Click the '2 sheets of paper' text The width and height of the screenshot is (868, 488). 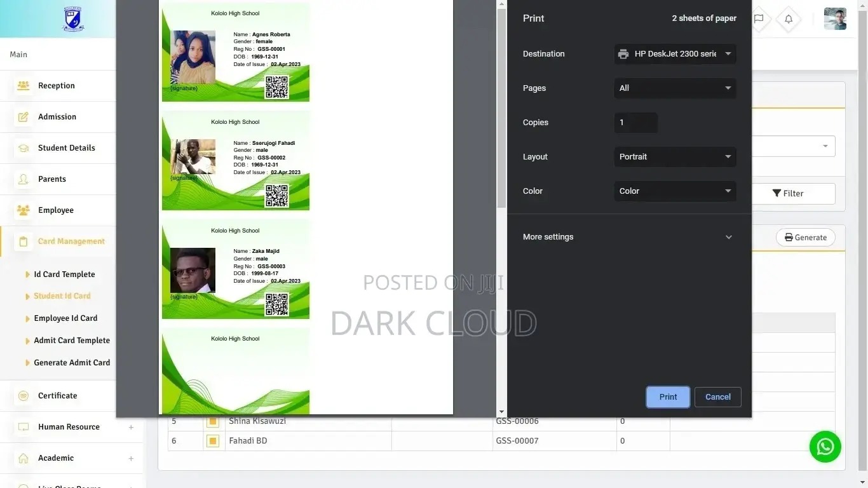click(x=704, y=18)
